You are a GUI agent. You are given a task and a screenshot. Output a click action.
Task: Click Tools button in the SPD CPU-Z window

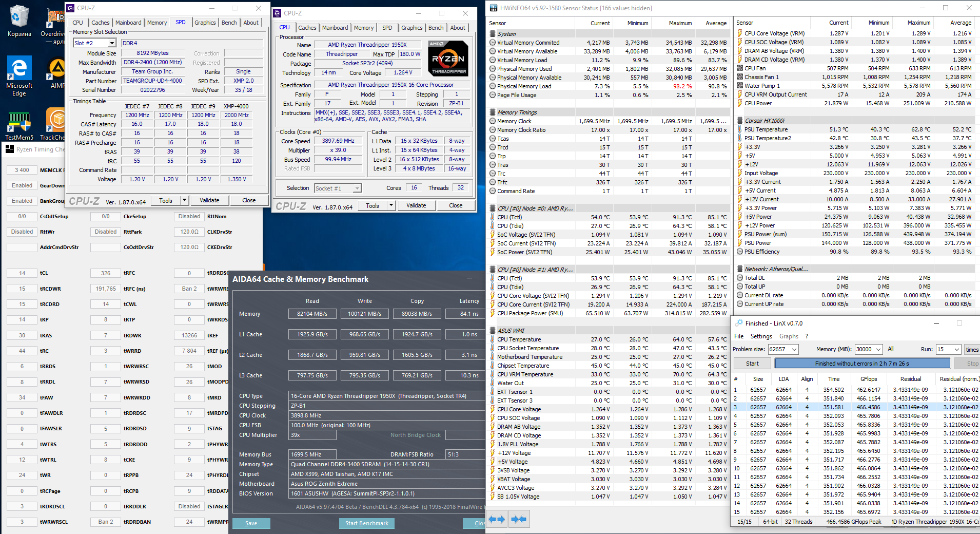pos(166,200)
